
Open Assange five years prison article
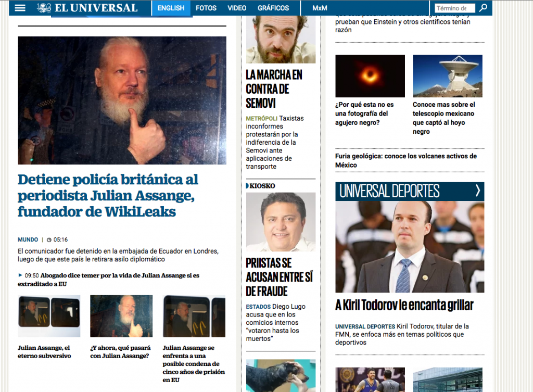click(x=194, y=364)
